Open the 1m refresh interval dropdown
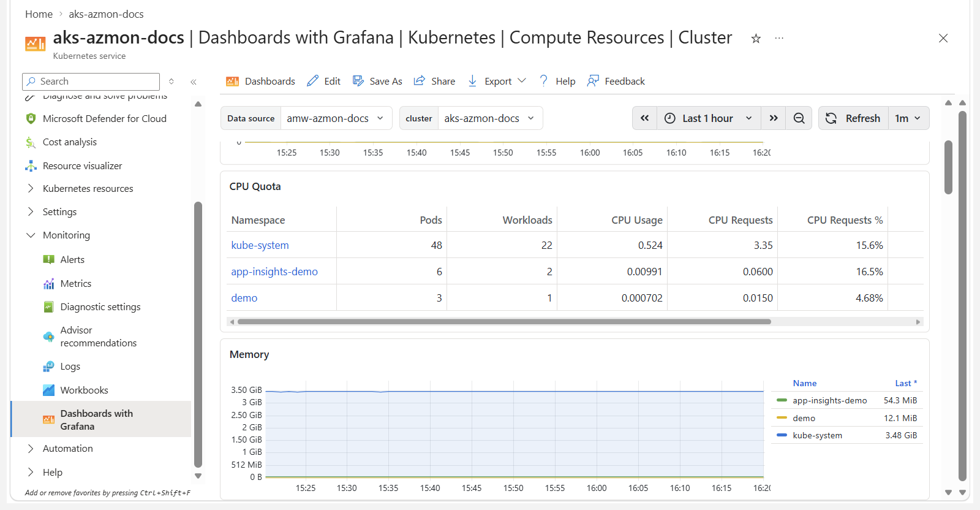The height and width of the screenshot is (510, 980). point(908,118)
